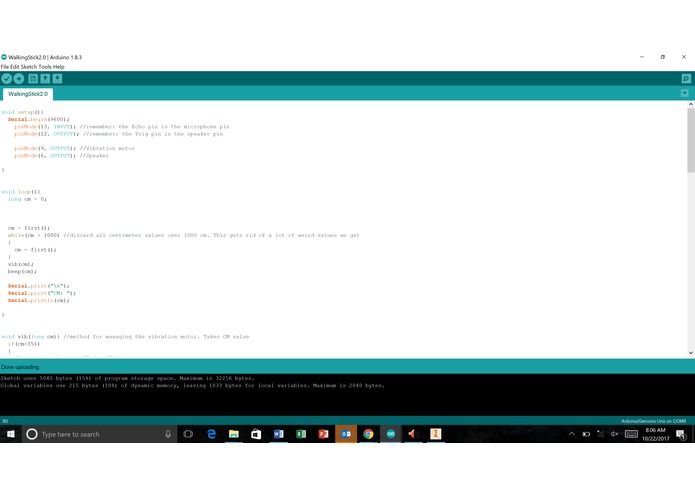Click the while(cm > 1000) code line
The image size is (695, 494).
(184, 235)
